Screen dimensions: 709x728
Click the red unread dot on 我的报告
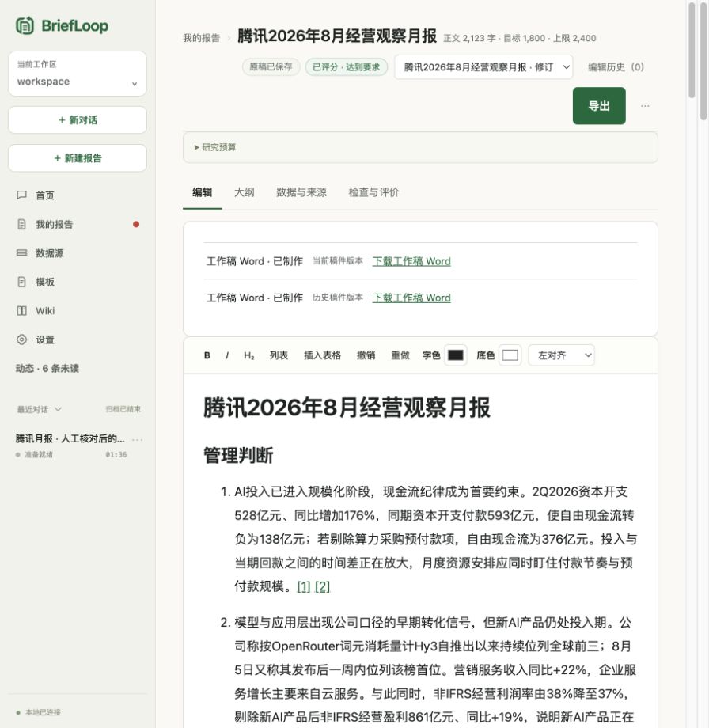[136, 224]
